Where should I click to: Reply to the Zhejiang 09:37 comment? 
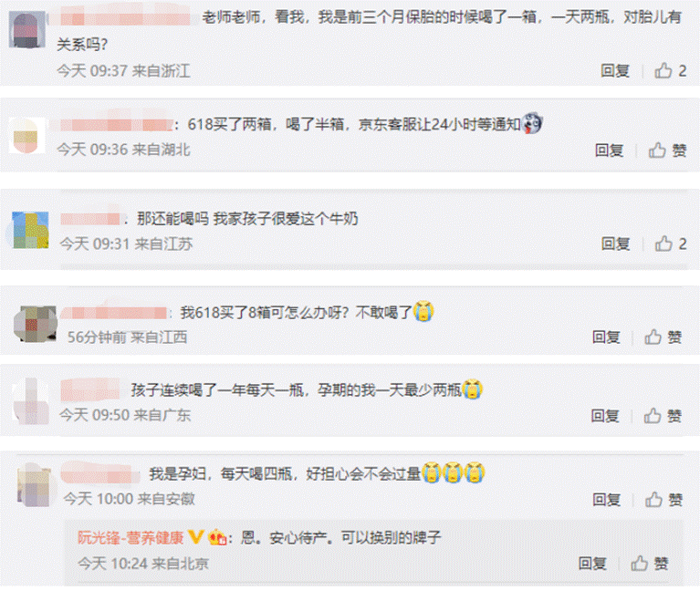point(615,70)
